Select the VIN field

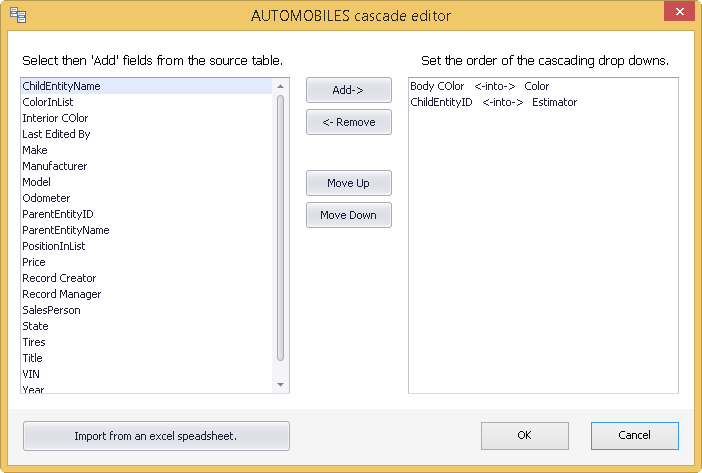[x=146, y=374]
